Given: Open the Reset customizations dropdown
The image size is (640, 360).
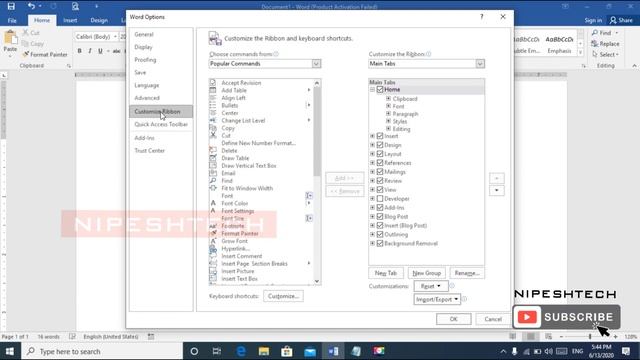Looking at the screenshot, I should (431, 286).
